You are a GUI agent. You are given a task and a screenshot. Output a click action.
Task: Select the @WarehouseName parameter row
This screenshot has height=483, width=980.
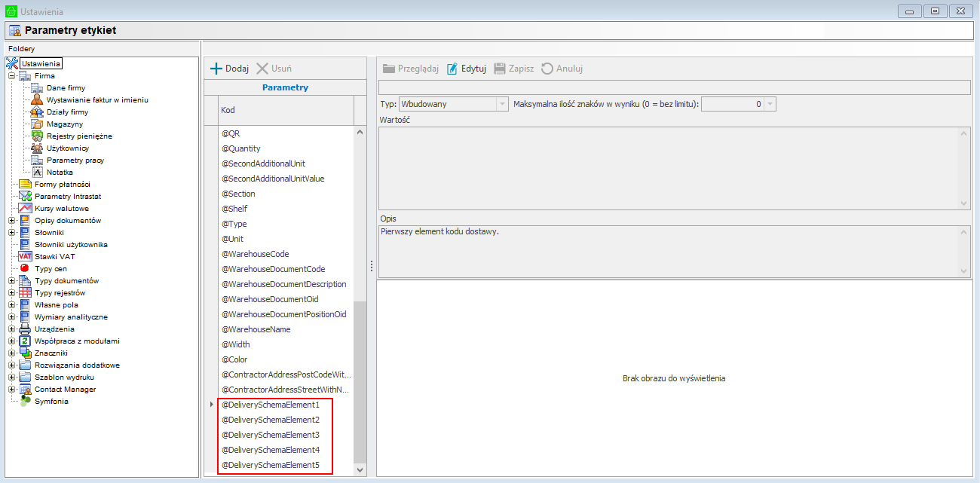pyautogui.click(x=256, y=329)
